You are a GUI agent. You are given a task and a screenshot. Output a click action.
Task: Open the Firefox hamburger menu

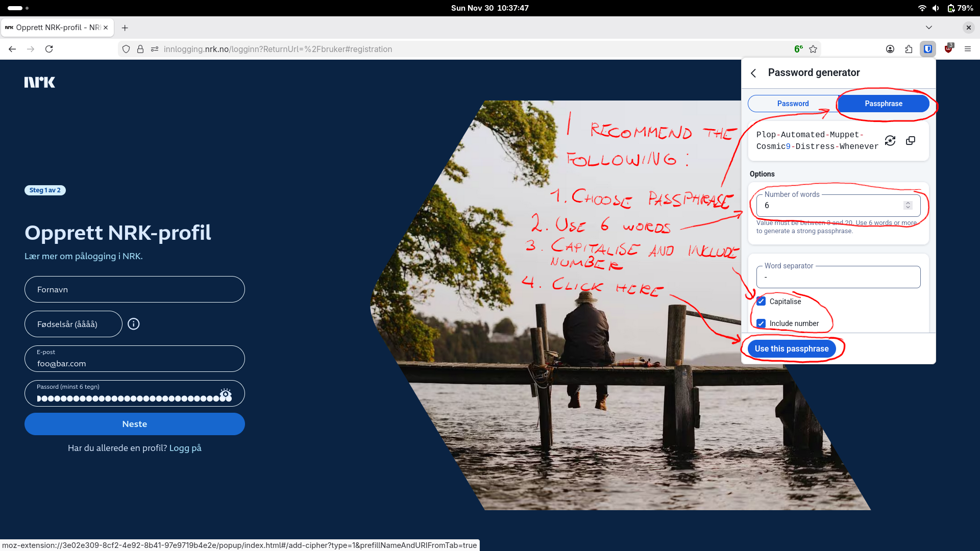point(968,49)
